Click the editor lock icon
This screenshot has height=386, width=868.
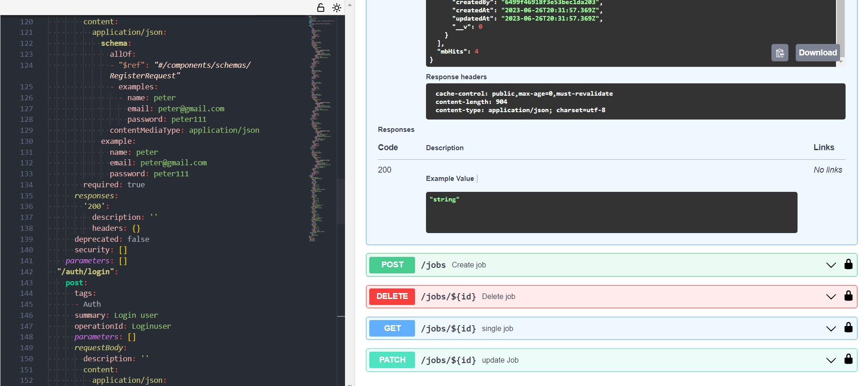[x=321, y=7]
